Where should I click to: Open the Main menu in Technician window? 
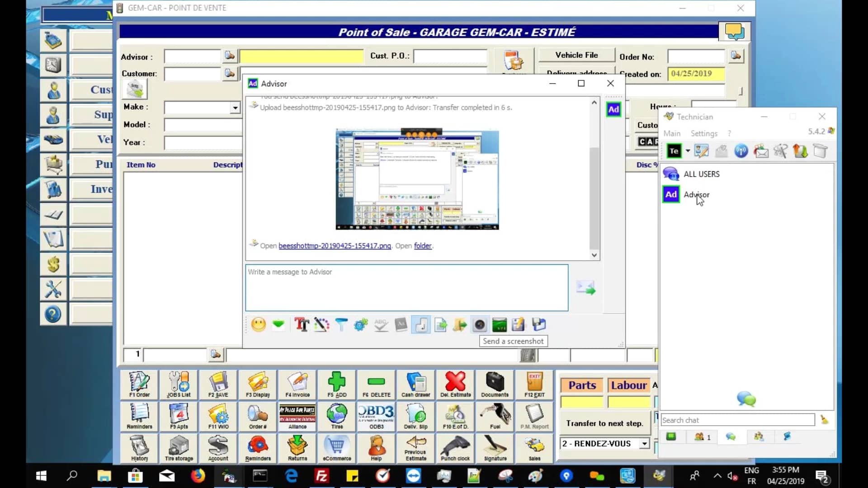click(x=672, y=133)
